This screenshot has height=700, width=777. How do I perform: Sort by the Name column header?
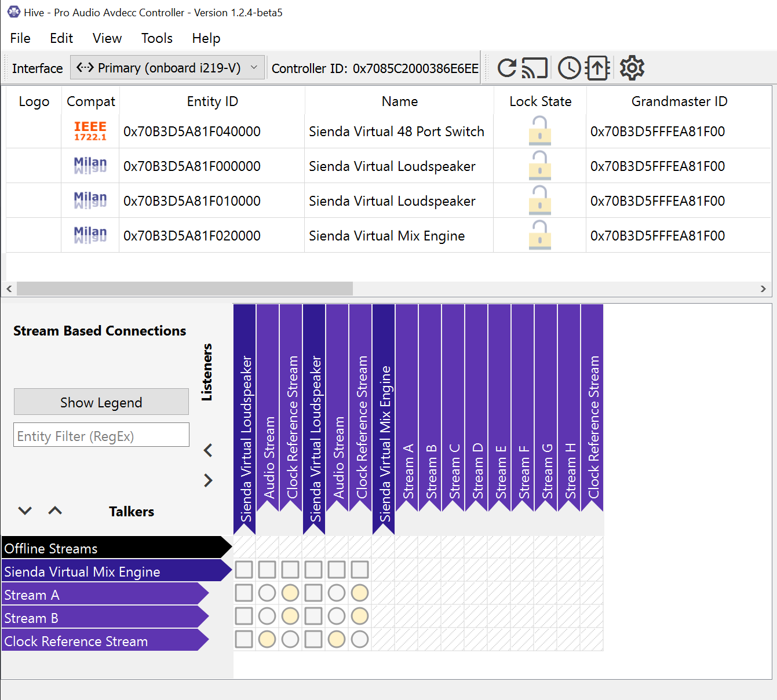[x=399, y=101]
